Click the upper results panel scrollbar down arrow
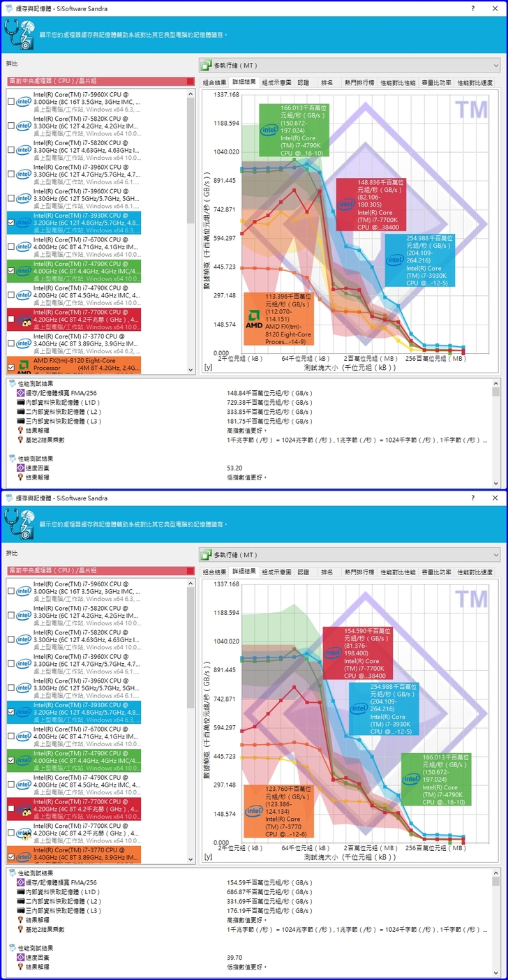The image size is (508, 980). click(x=496, y=482)
